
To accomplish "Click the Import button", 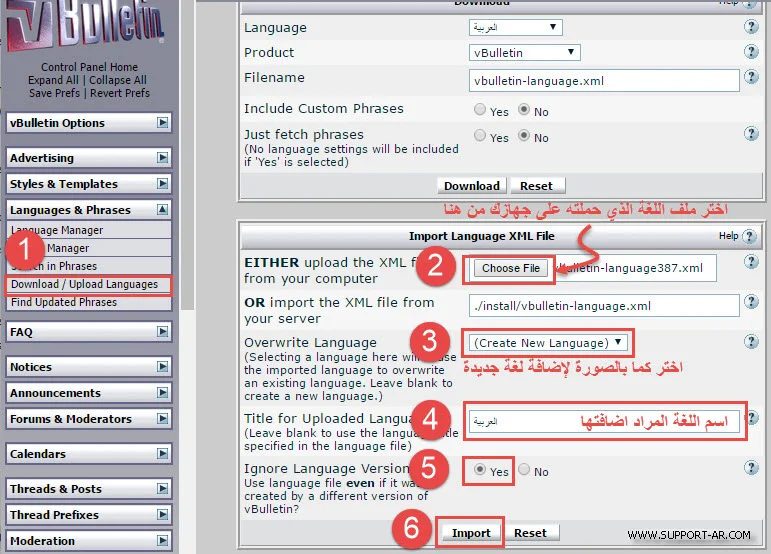I will (471, 533).
